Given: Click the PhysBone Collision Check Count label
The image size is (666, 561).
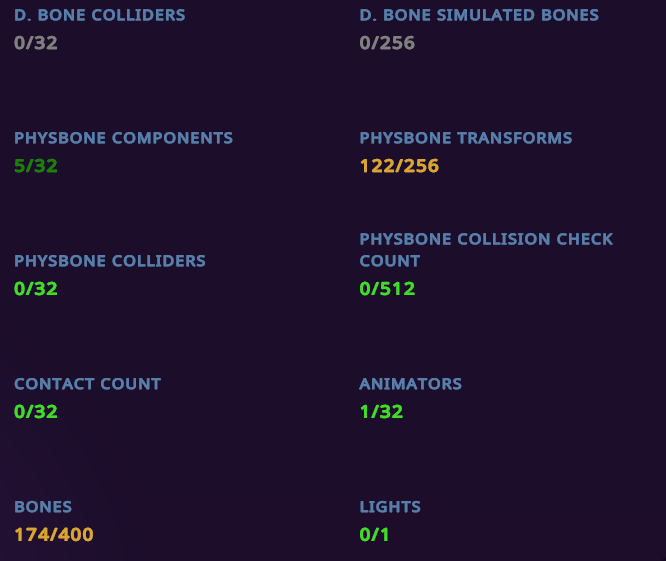Looking at the screenshot, I should tap(486, 250).
